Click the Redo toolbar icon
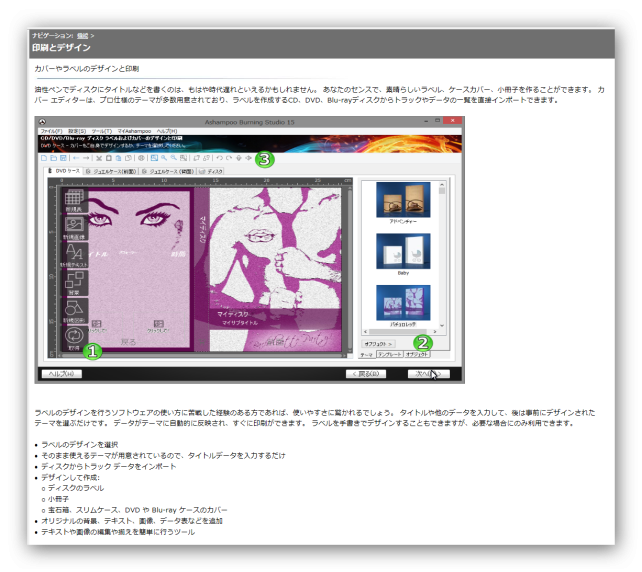The width and height of the screenshot is (642, 572). [x=229, y=158]
